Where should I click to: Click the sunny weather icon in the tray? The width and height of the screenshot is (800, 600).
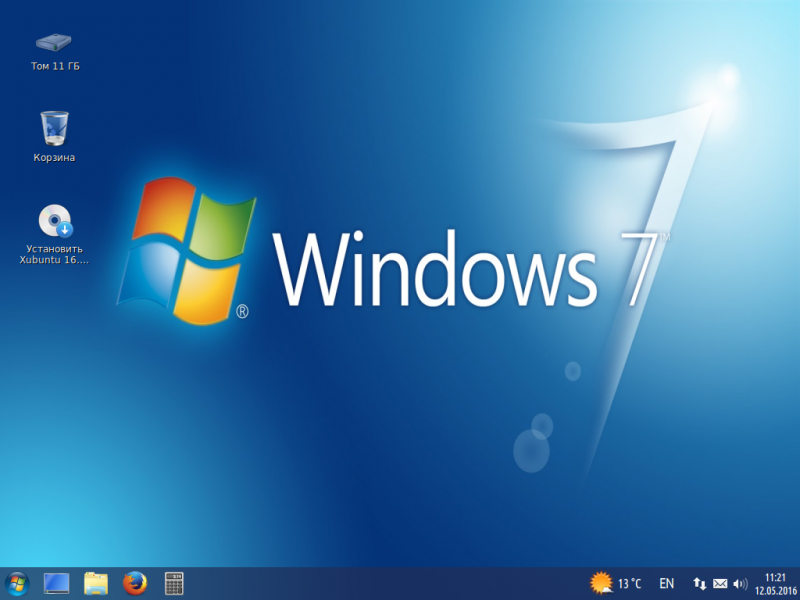[x=601, y=583]
